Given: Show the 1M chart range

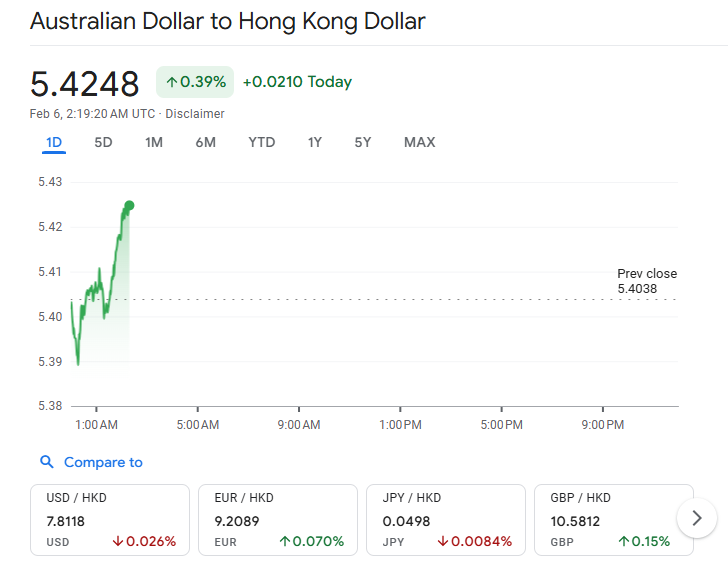Looking at the screenshot, I should (153, 142).
